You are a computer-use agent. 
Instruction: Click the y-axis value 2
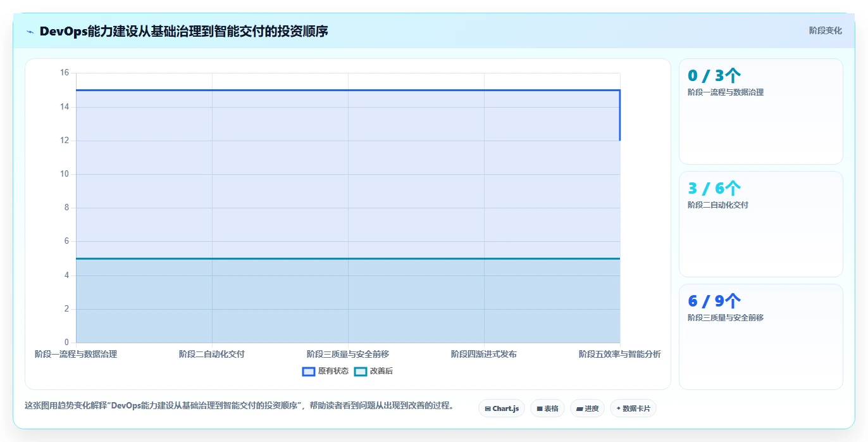pyautogui.click(x=66, y=309)
